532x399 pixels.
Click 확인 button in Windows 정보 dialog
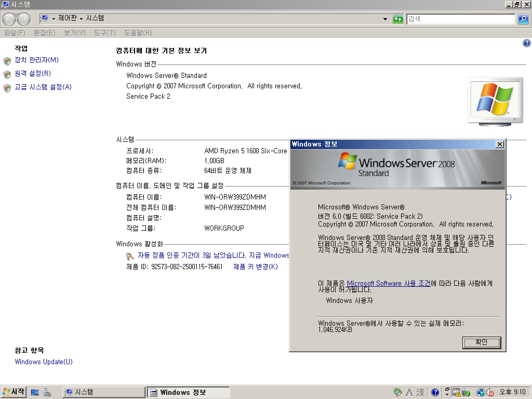(482, 342)
